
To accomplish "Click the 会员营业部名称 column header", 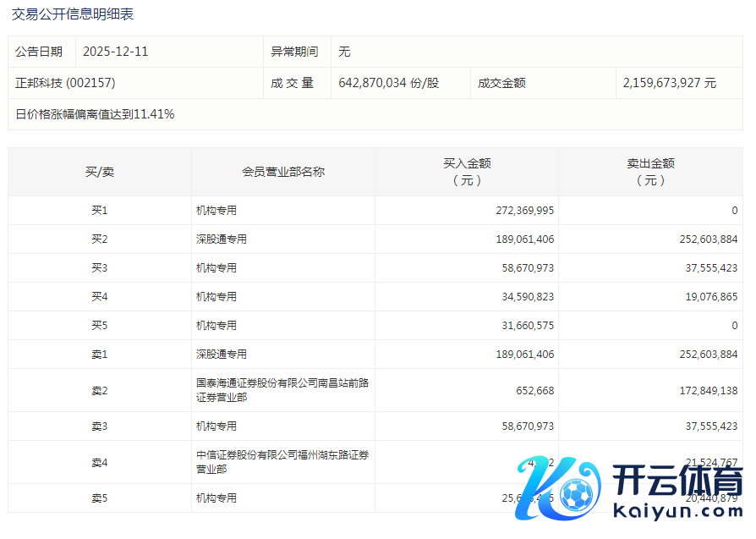I will tap(282, 172).
